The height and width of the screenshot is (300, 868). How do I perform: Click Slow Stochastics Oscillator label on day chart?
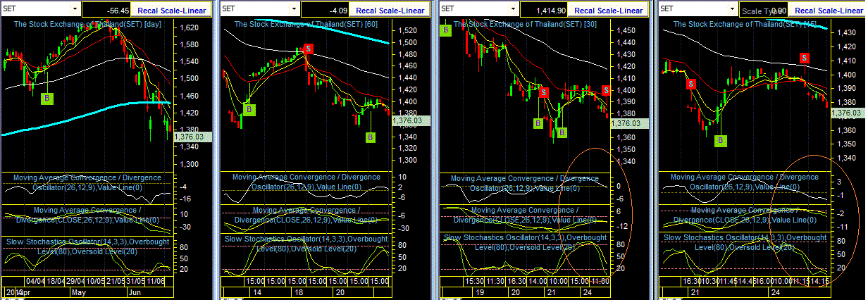click(87, 245)
